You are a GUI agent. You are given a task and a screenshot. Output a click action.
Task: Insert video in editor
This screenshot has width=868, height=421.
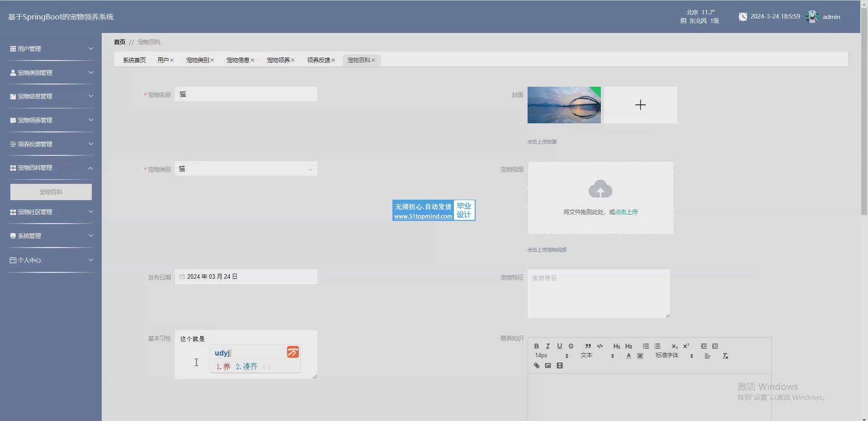pos(560,366)
